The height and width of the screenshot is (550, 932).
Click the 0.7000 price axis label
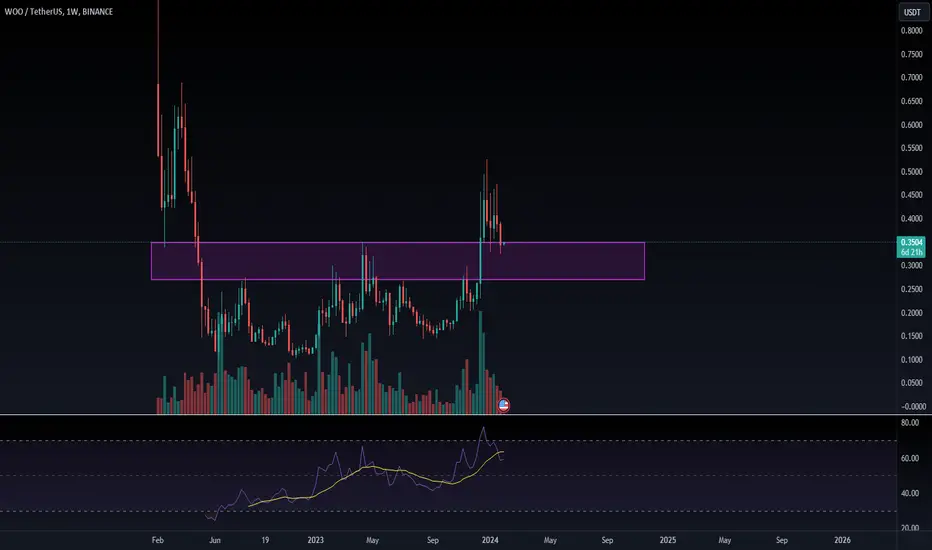coord(911,77)
